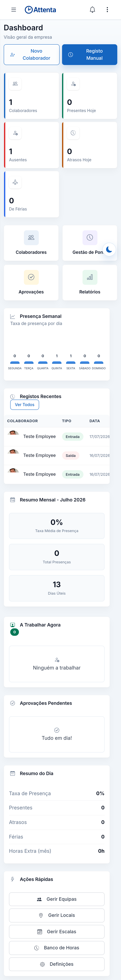This screenshot has width=121, height=980.
Task: Open Gerir Locais quick action
Action: 57,915
